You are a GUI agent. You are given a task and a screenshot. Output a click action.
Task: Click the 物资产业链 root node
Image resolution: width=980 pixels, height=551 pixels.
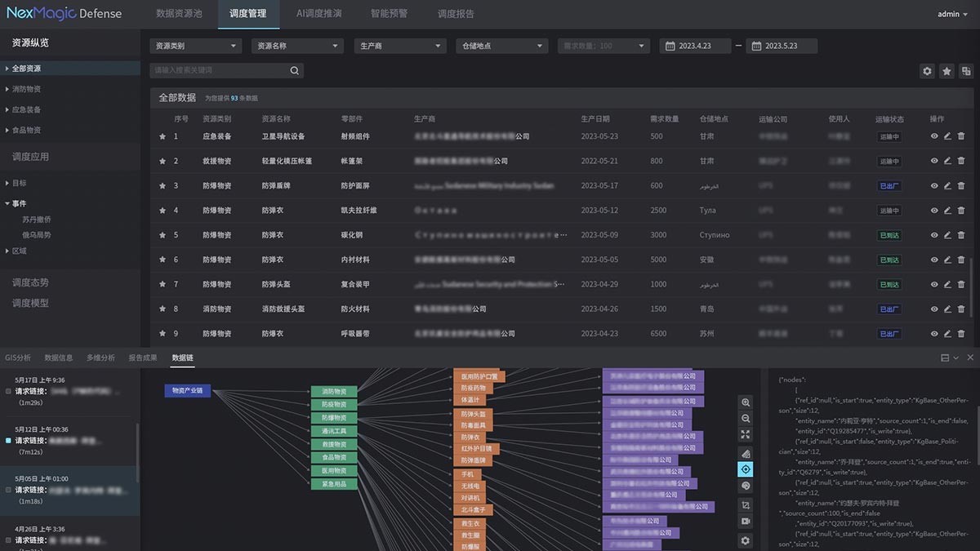point(188,391)
